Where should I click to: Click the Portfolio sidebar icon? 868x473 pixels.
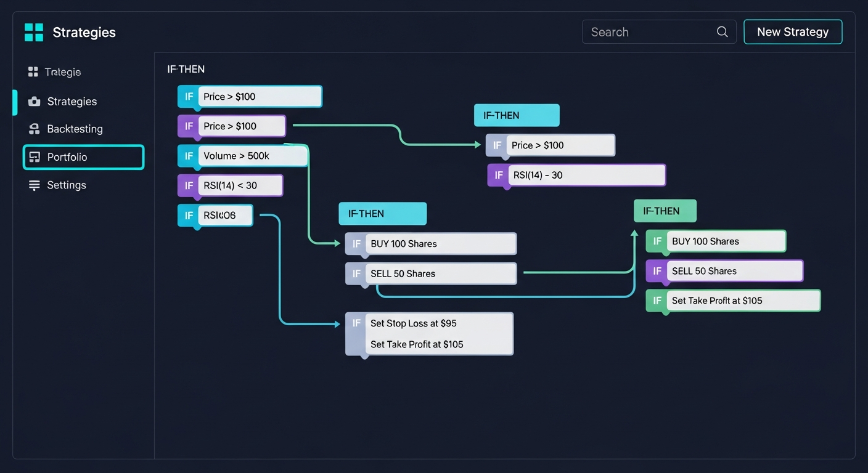coord(35,157)
